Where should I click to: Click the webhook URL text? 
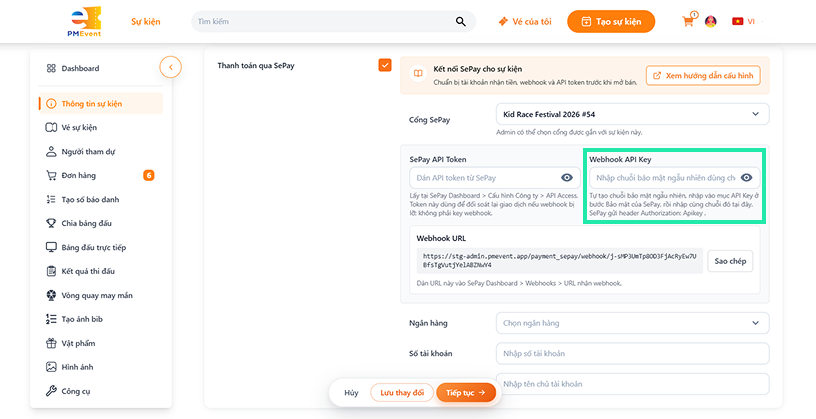pyautogui.click(x=559, y=261)
